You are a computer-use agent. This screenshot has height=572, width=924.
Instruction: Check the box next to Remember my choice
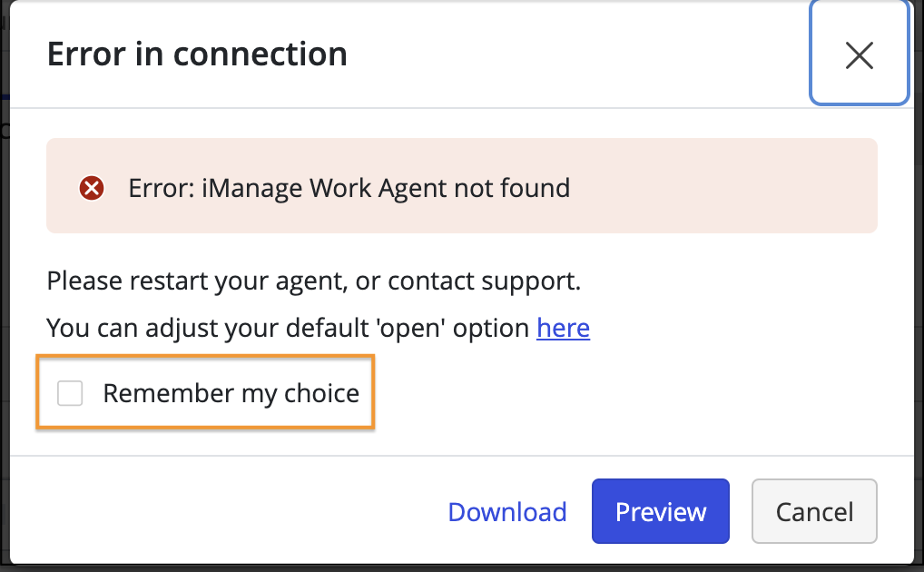(x=70, y=393)
